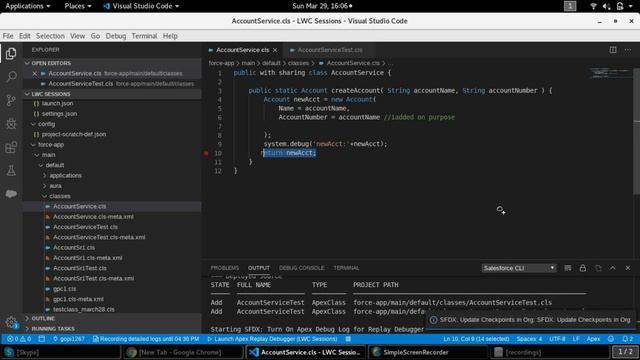Open the Salesforce CLI output channel dropdown
This screenshot has width=640, height=360.
coord(518,268)
